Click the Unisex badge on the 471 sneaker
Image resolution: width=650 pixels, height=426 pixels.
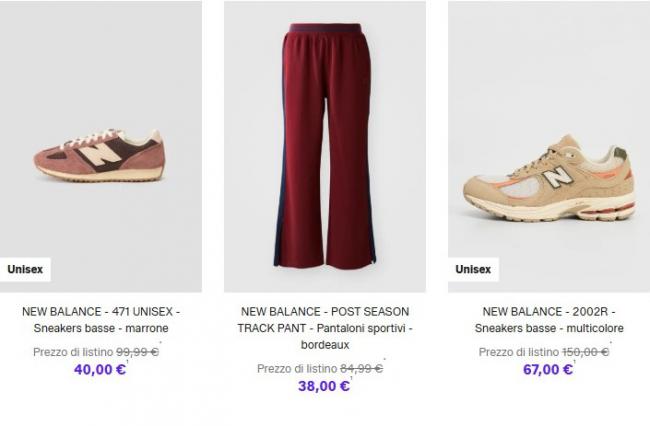pyautogui.click(x=25, y=269)
